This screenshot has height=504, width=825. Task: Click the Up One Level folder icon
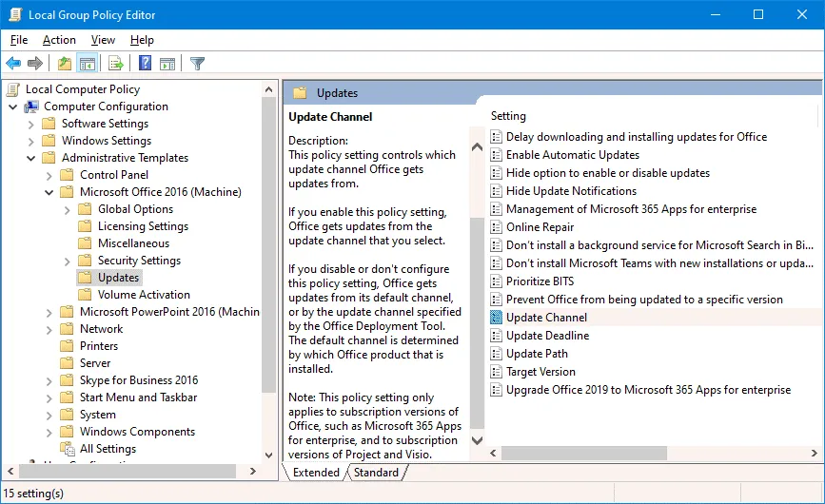tap(64, 64)
